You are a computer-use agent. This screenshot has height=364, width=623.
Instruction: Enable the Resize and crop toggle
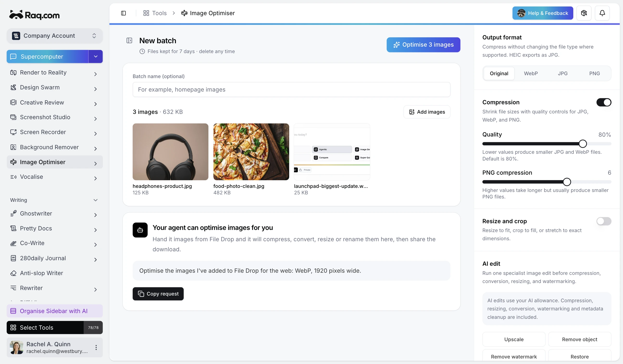[x=604, y=221]
